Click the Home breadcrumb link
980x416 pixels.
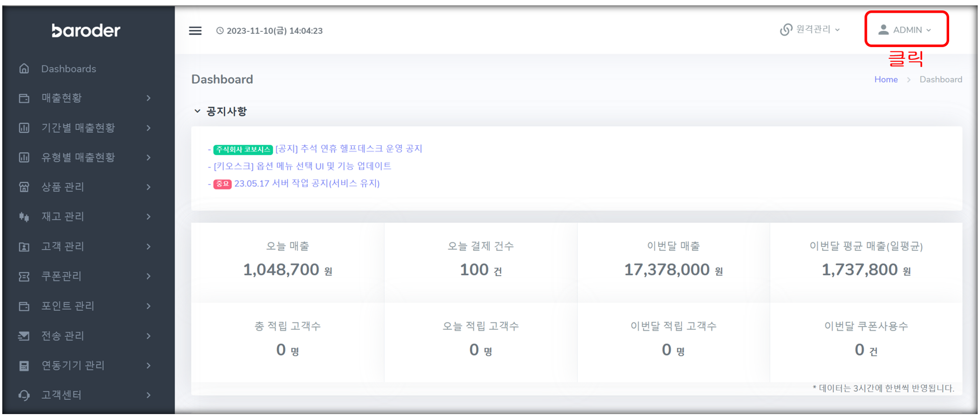pos(885,79)
